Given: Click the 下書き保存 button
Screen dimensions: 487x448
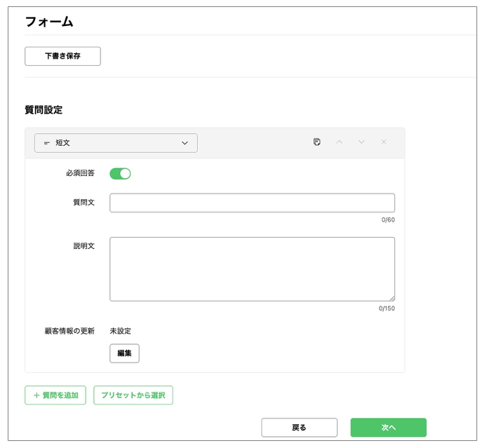Looking at the screenshot, I should (x=62, y=56).
